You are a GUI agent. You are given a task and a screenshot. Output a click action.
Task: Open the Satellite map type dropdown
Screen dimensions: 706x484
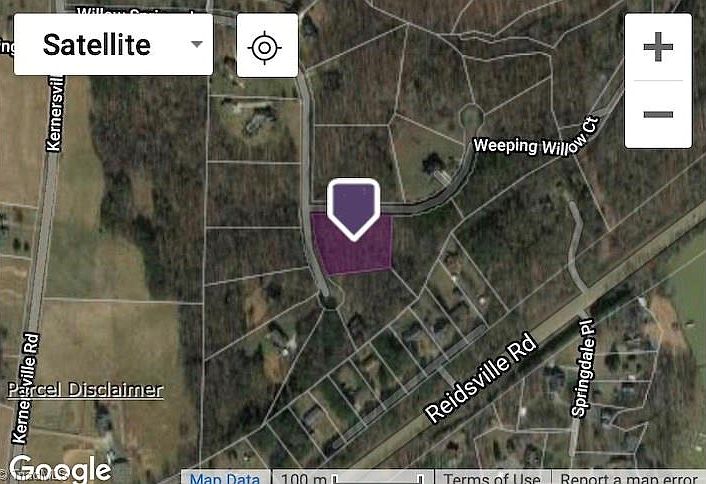113,44
